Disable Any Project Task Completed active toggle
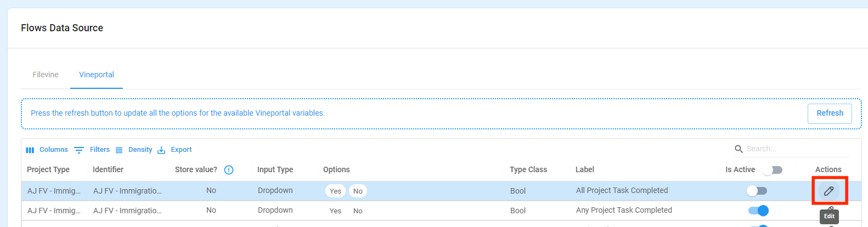 [x=758, y=211]
